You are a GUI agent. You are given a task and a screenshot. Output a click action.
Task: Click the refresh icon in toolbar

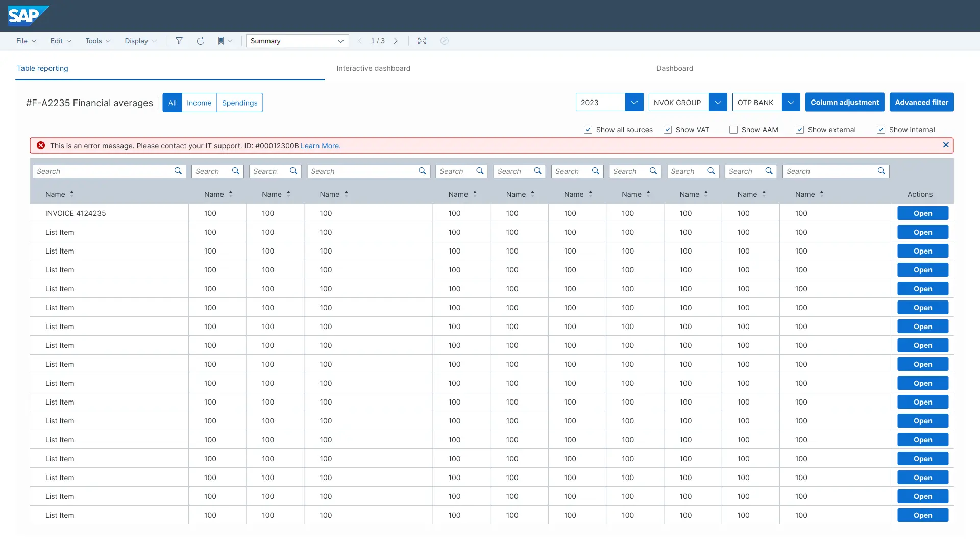200,41
